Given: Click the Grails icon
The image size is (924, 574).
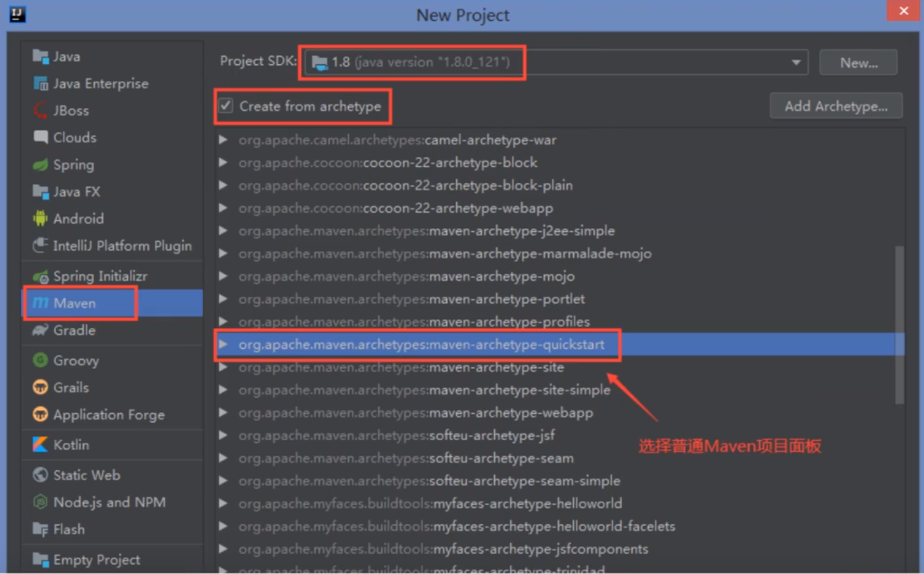Looking at the screenshot, I should [41, 387].
